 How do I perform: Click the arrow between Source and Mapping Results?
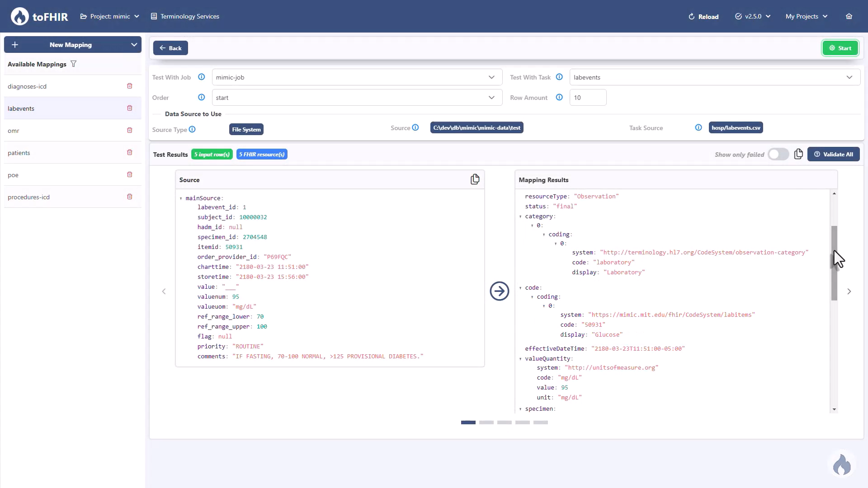499,291
